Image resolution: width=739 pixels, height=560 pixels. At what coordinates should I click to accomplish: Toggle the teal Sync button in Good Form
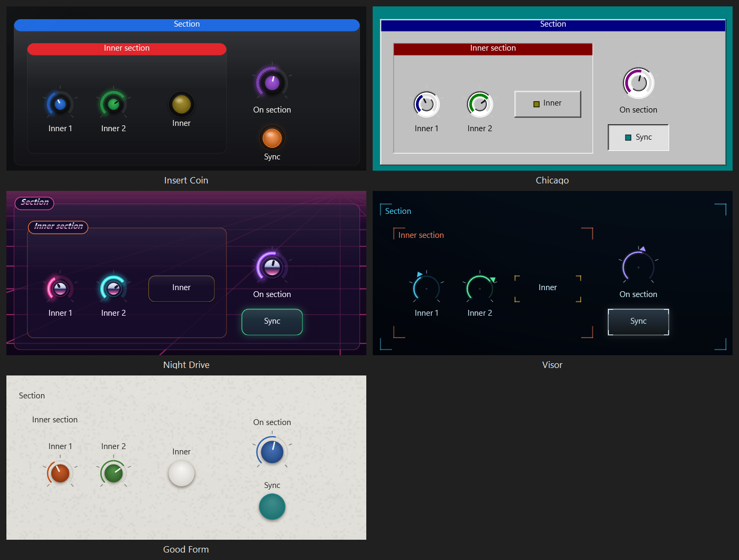tap(272, 507)
